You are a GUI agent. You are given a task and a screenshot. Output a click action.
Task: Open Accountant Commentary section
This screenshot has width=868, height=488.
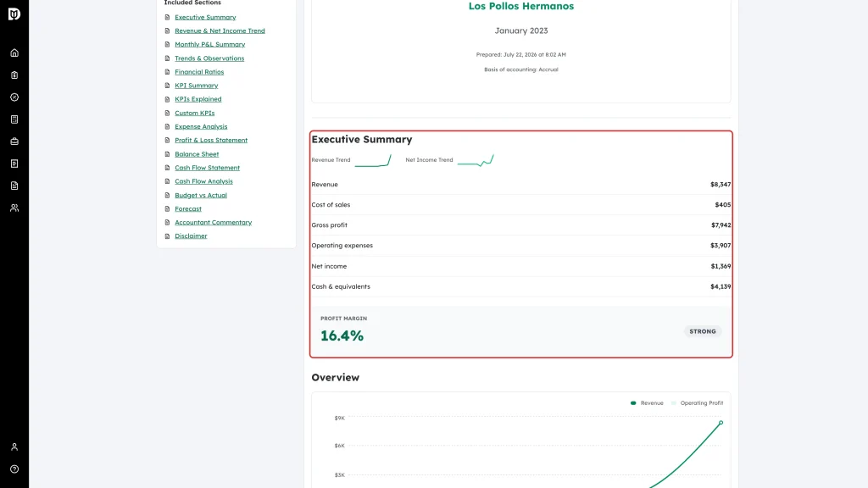point(213,223)
